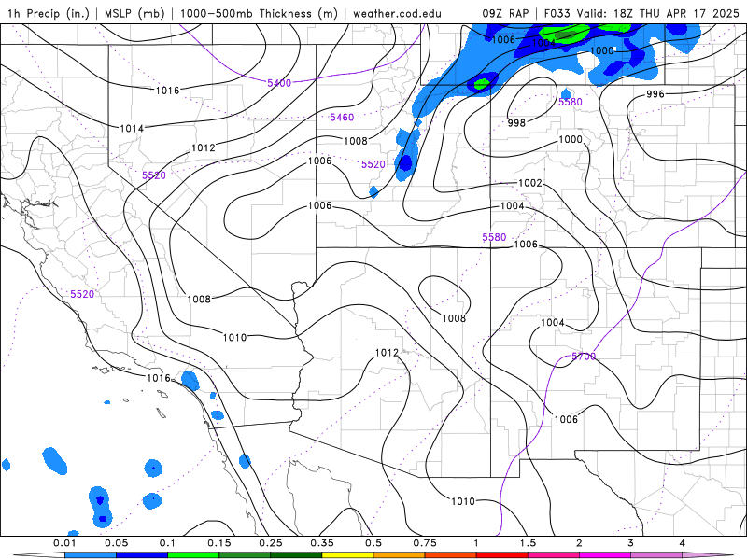The image size is (747, 560).
Task: Click the dark blue 0.05 legend swatch
Action: click(x=142, y=555)
